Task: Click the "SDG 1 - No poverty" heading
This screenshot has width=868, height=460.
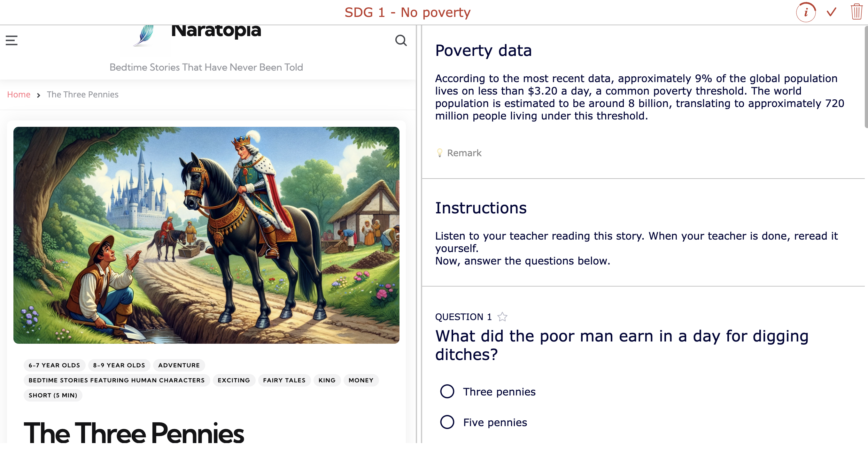Action: (407, 12)
